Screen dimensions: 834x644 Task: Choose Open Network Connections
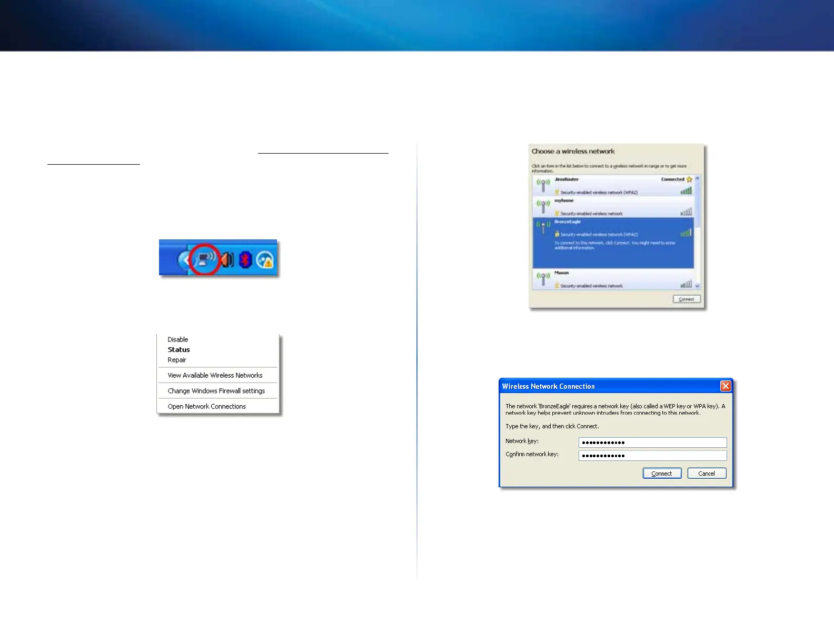pyautogui.click(x=207, y=406)
